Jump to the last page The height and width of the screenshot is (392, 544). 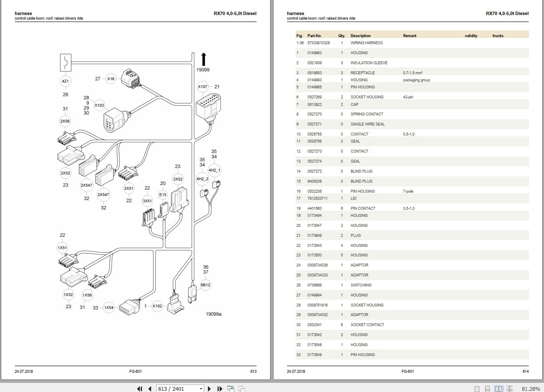tap(220, 389)
